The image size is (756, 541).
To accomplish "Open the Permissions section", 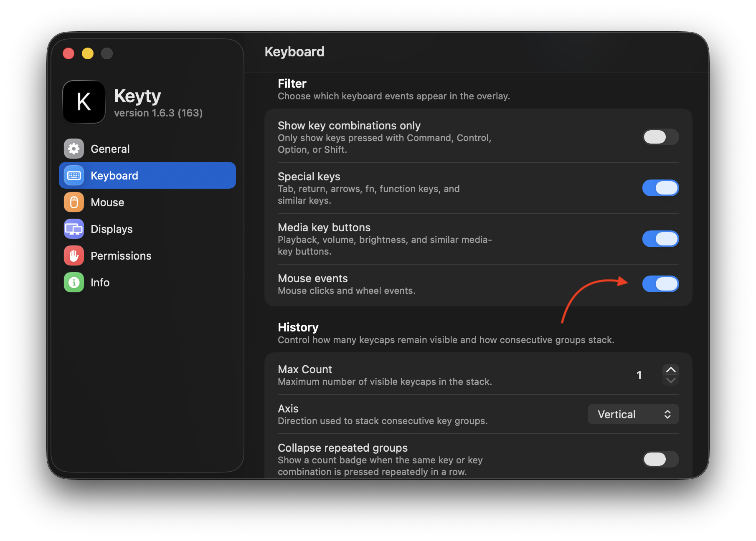I will (x=147, y=255).
